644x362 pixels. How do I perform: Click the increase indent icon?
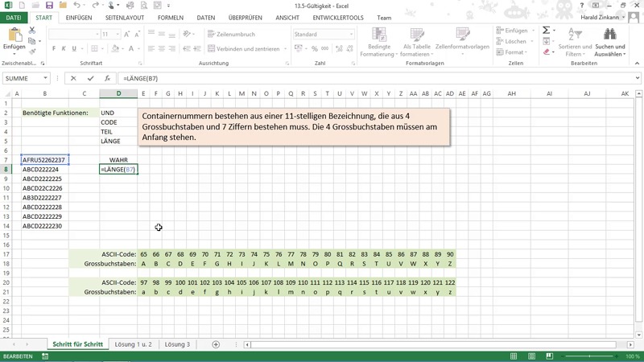point(197,48)
